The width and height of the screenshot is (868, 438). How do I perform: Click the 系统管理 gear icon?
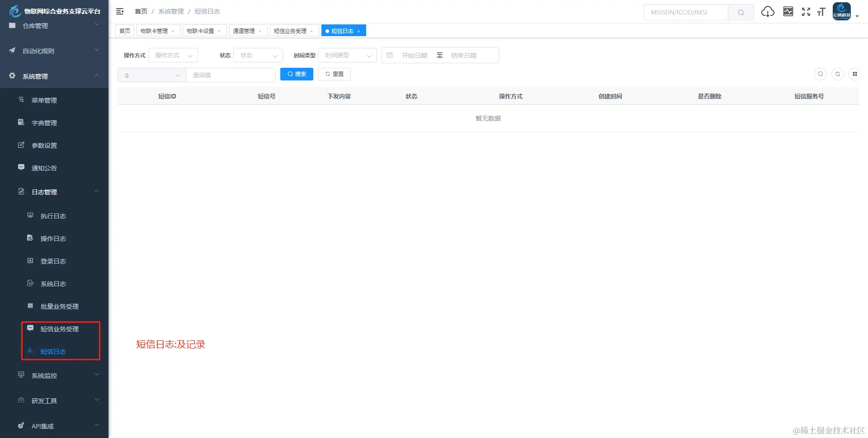click(x=12, y=75)
